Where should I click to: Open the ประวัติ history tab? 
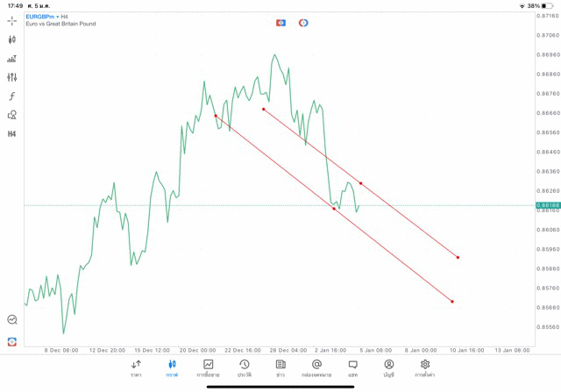(244, 368)
